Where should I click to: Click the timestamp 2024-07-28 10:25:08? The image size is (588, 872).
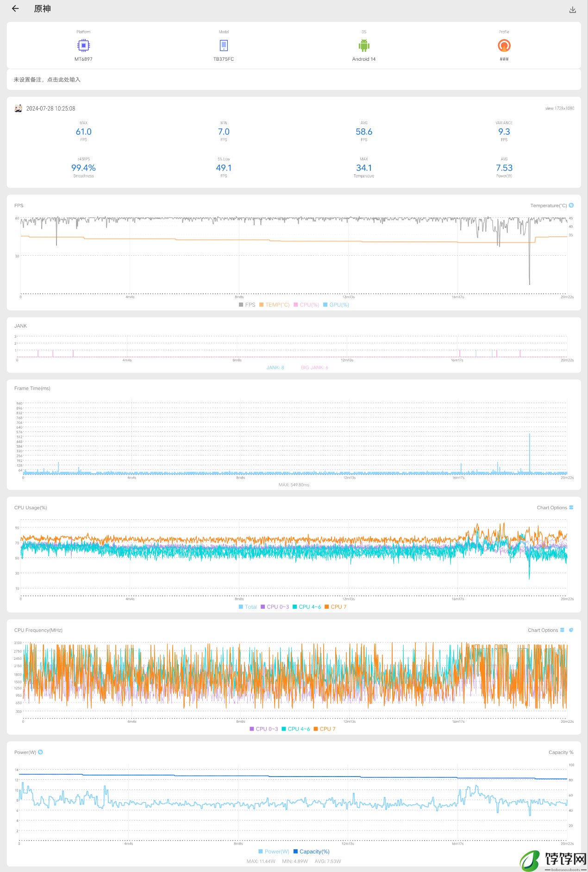(50, 108)
